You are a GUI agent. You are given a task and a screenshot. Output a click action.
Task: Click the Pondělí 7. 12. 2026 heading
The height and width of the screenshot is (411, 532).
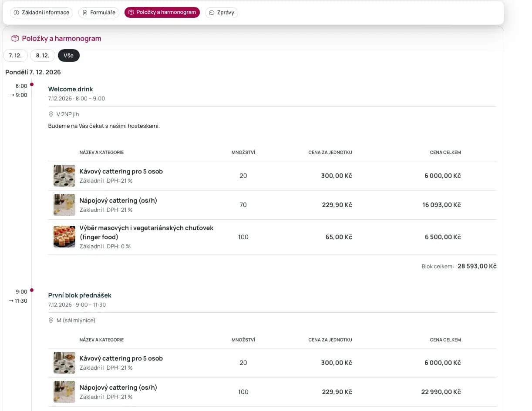(33, 72)
